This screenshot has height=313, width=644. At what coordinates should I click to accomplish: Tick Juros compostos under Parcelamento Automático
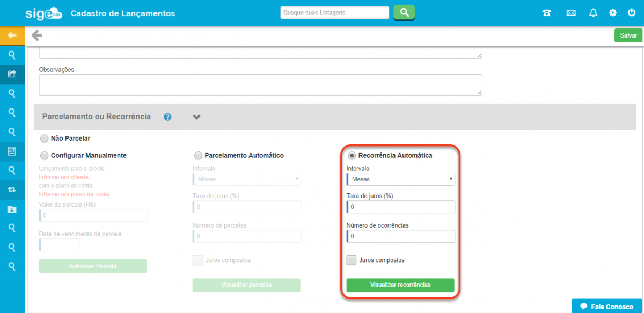197,260
